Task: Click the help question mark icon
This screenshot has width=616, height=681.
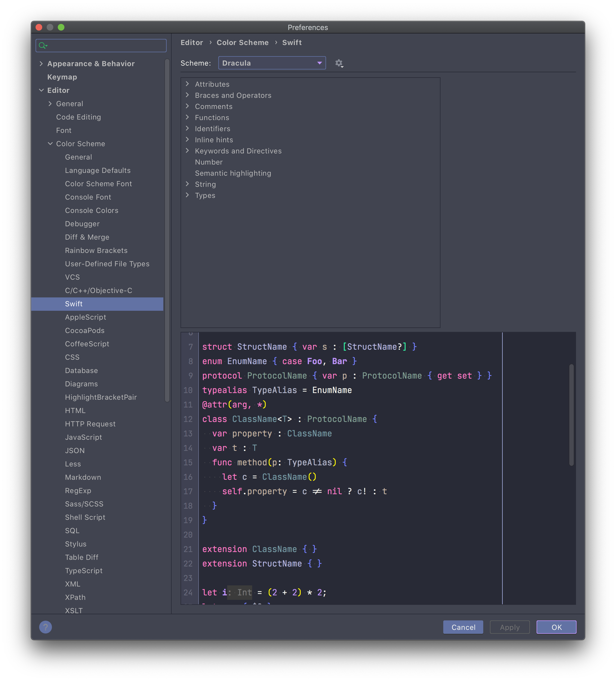Action: [45, 627]
